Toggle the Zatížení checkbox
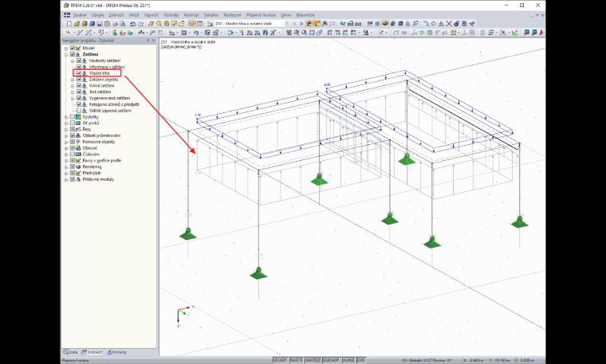Image resolution: width=606 pixels, height=364 pixels. (73, 54)
